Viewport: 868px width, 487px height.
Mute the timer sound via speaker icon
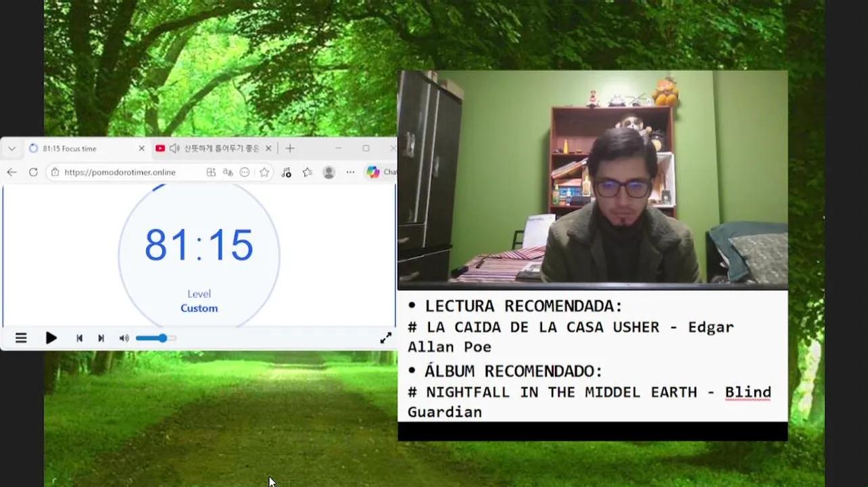(x=124, y=338)
